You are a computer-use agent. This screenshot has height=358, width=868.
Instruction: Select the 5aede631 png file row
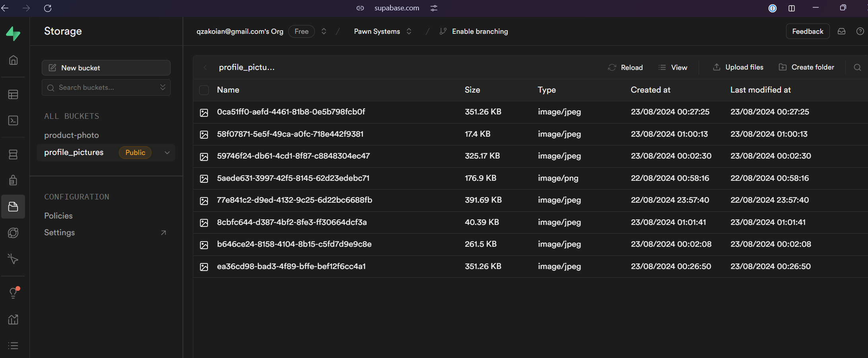coord(293,178)
